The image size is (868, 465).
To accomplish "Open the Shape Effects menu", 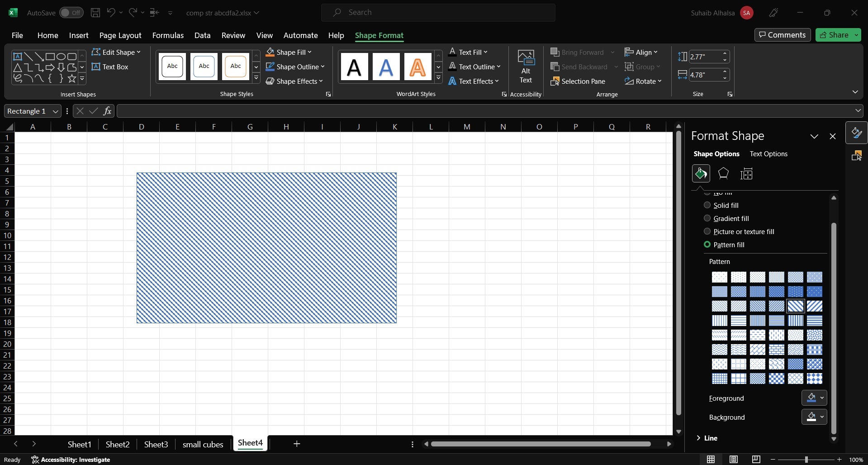I will [x=295, y=81].
